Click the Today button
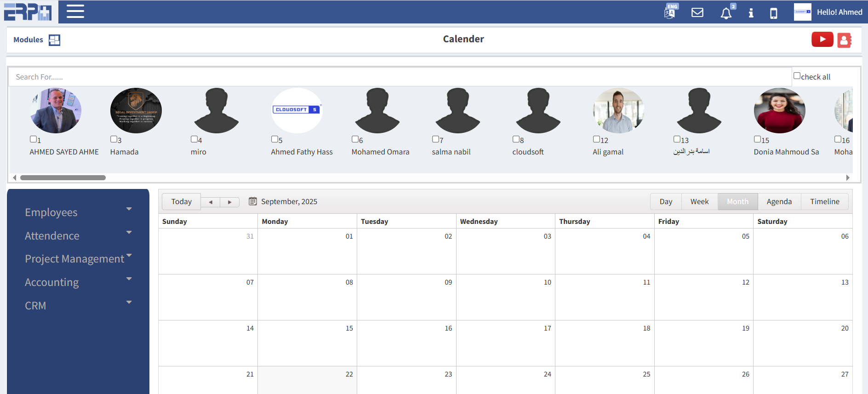 click(x=181, y=201)
